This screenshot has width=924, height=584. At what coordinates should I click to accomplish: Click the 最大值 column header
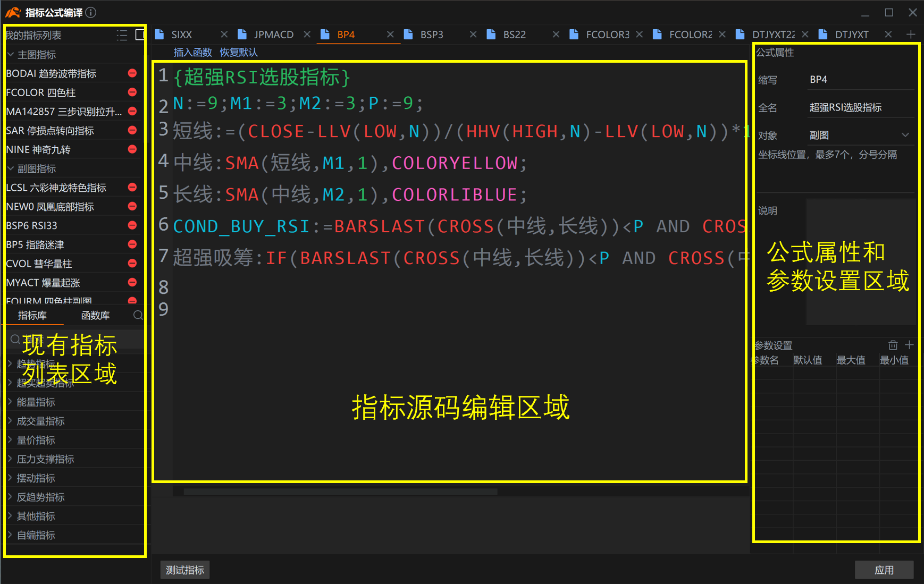tap(851, 360)
